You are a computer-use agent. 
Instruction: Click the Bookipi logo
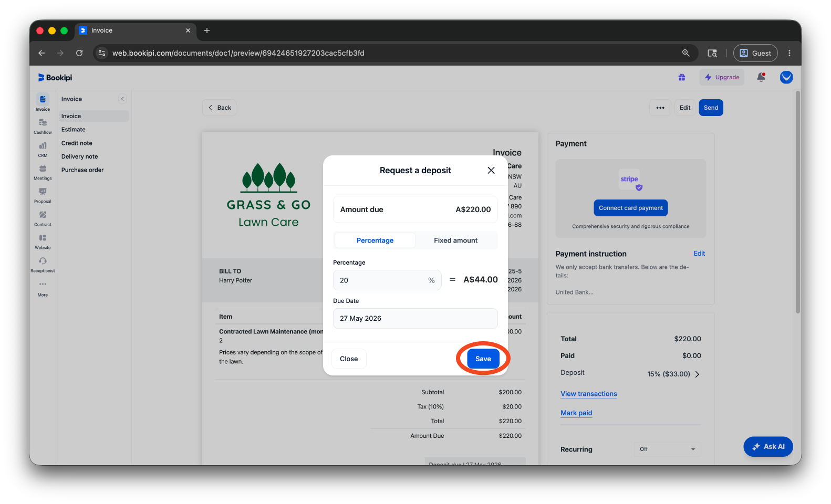click(x=55, y=78)
